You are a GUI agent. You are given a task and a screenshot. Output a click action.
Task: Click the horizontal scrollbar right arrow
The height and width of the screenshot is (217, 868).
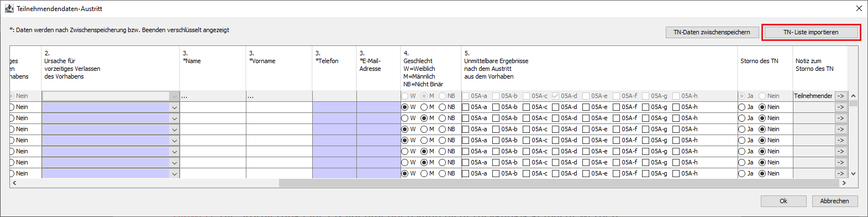click(844, 183)
